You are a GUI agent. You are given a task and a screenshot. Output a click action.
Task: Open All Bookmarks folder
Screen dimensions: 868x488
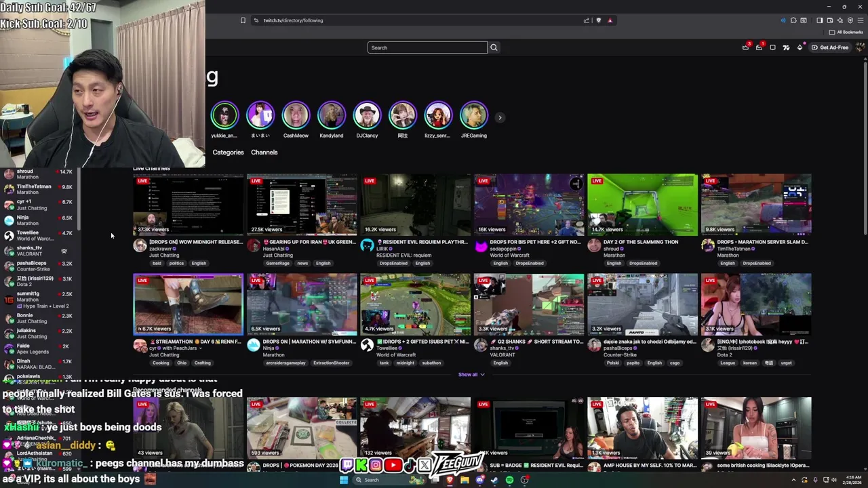click(846, 32)
